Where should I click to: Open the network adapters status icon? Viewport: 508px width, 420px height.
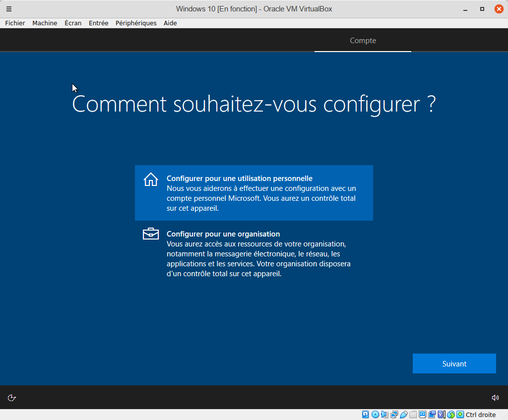point(394,415)
